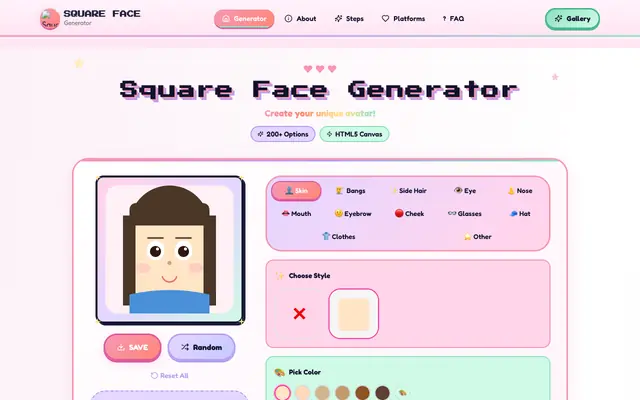
Task: Click the Pick Color heading
Action: click(x=304, y=372)
